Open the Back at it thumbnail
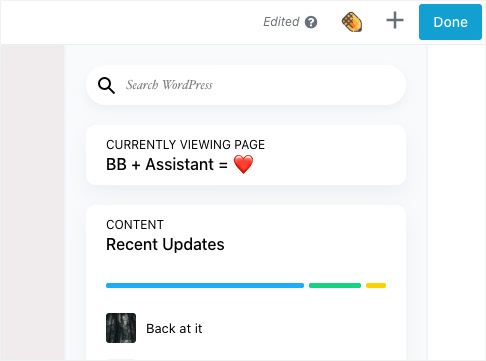Screen dimensions: 486x361 pyautogui.click(x=121, y=328)
